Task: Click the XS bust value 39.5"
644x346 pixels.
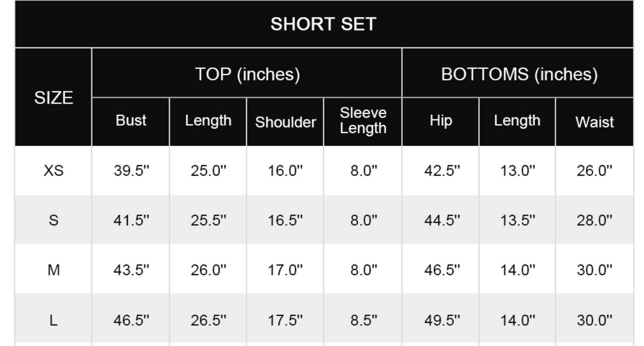Action: click(131, 171)
